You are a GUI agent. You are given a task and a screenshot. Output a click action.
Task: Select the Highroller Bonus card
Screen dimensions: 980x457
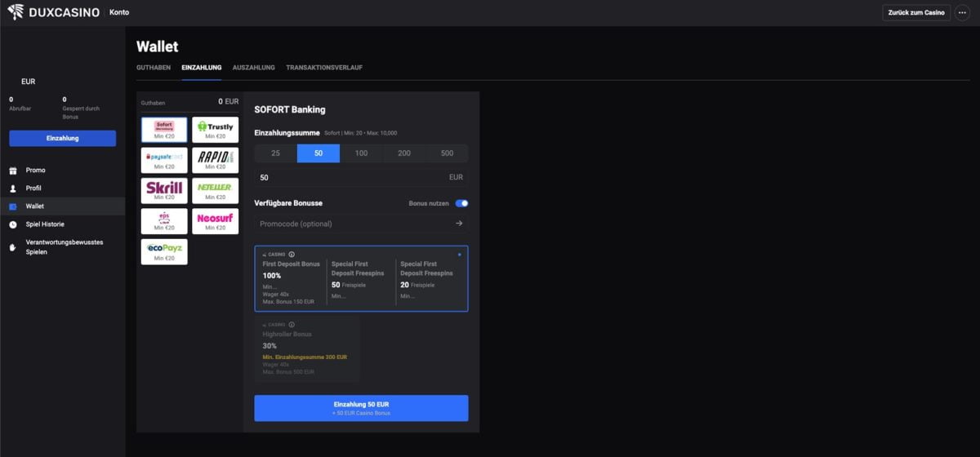pos(307,349)
